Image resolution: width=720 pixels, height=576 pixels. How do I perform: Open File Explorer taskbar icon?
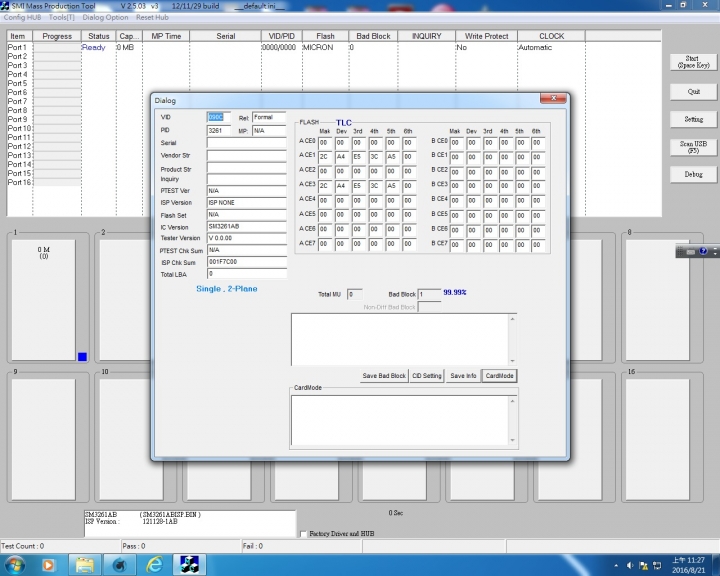[85, 565]
